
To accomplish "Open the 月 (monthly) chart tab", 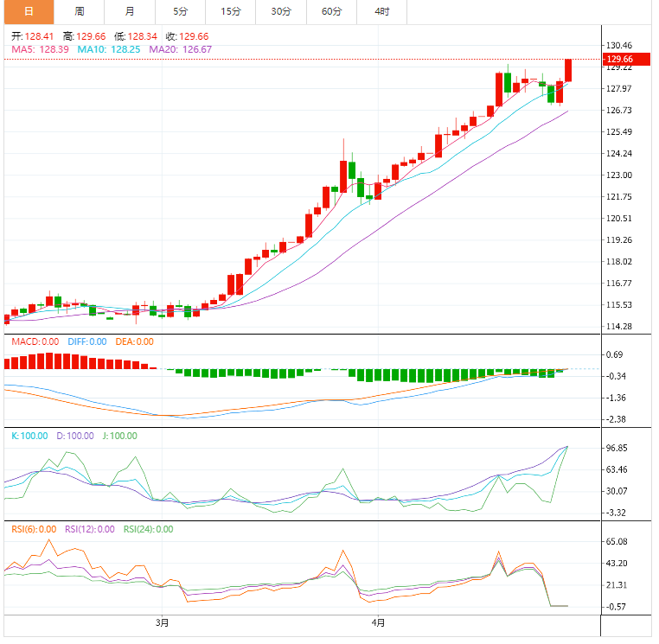I will [x=130, y=12].
